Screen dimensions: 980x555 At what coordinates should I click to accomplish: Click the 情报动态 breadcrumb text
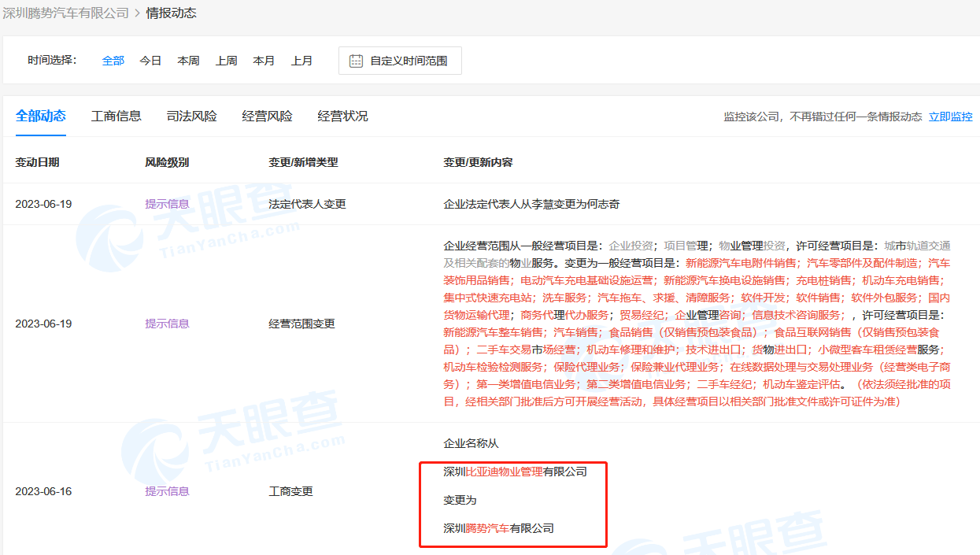171,13
